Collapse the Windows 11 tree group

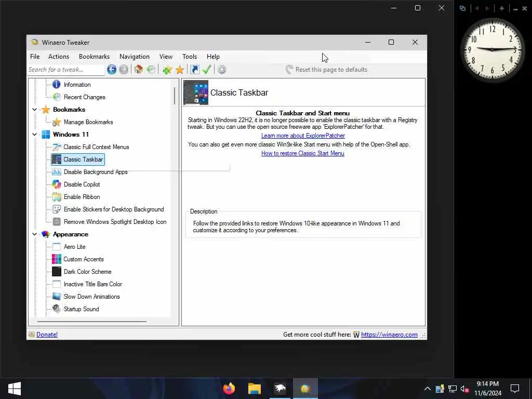click(x=35, y=135)
